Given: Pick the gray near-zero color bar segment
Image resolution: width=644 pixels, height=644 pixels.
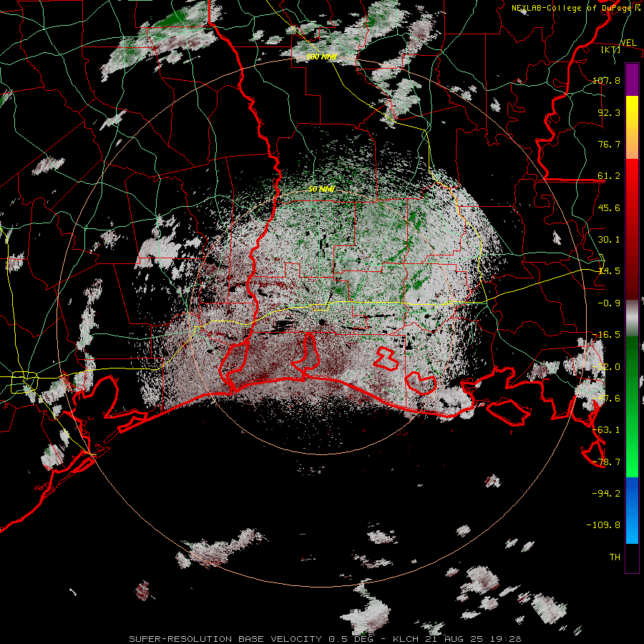Looking at the screenshot, I should pos(632,318).
